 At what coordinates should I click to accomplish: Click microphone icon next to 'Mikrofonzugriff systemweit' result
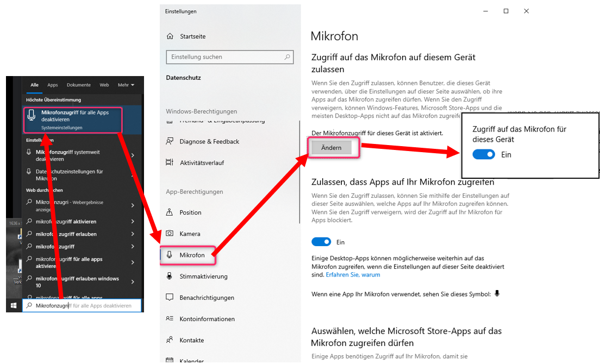(29, 152)
